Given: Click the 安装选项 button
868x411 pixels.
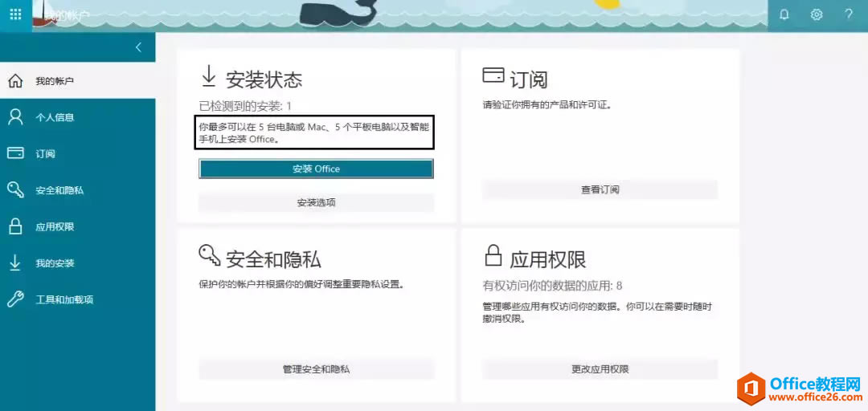Looking at the screenshot, I should [x=316, y=202].
